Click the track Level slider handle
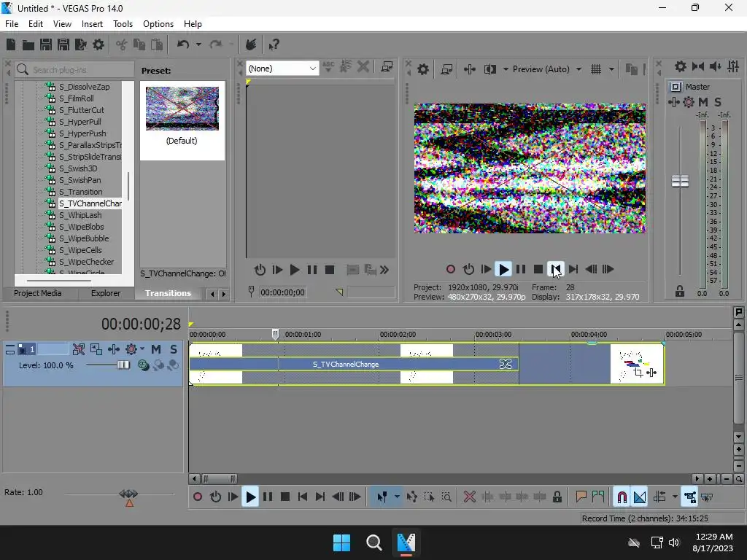The image size is (747, 560). tap(123, 365)
